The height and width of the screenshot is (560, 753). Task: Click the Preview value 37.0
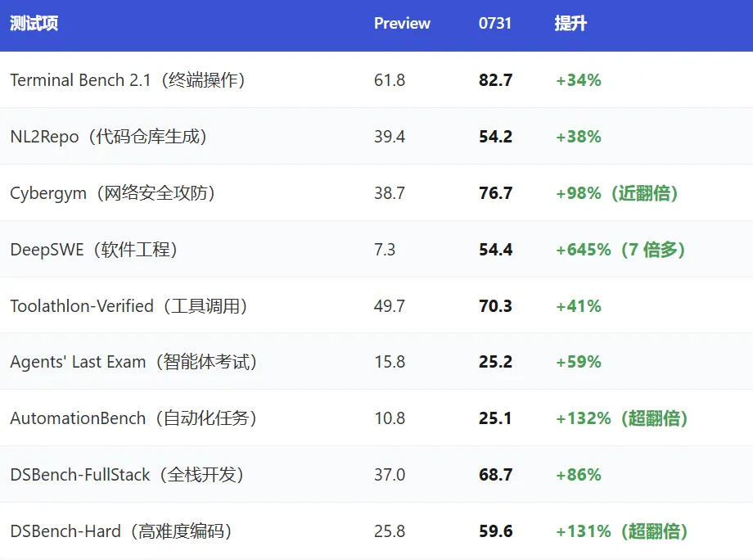click(x=390, y=475)
